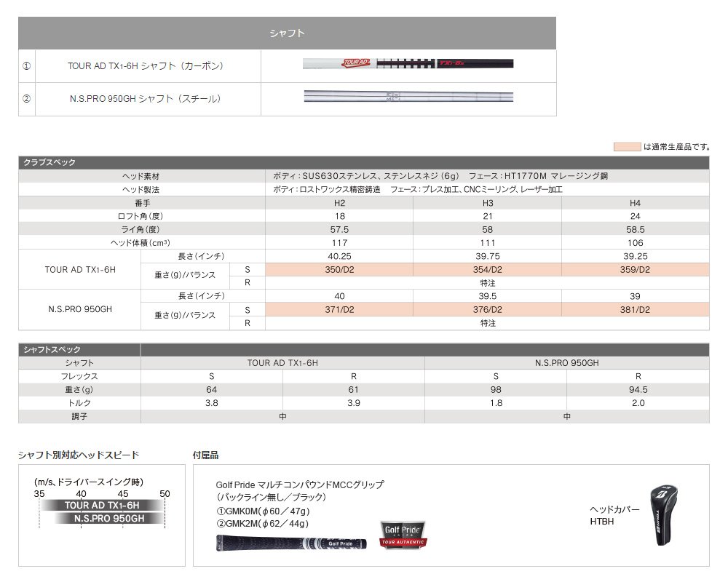Click the circled number 2 in shaft list
728x582 pixels.
click(26, 98)
